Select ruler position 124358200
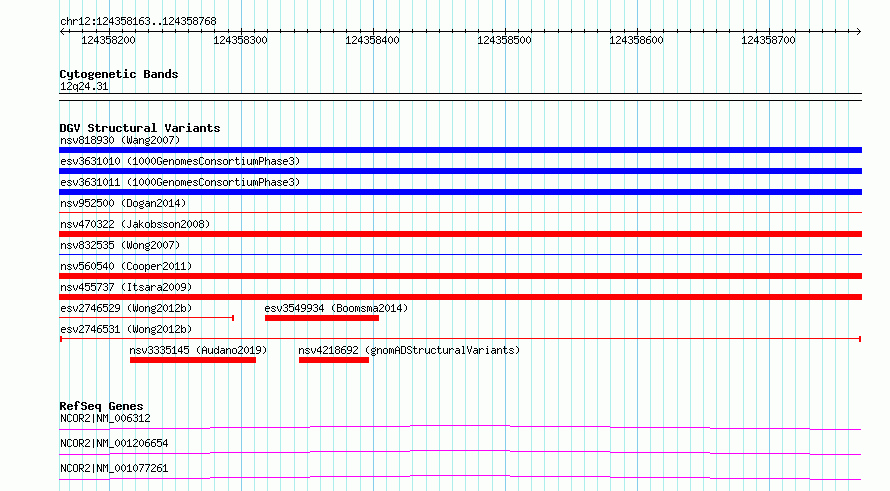The image size is (890, 491). 108,40
